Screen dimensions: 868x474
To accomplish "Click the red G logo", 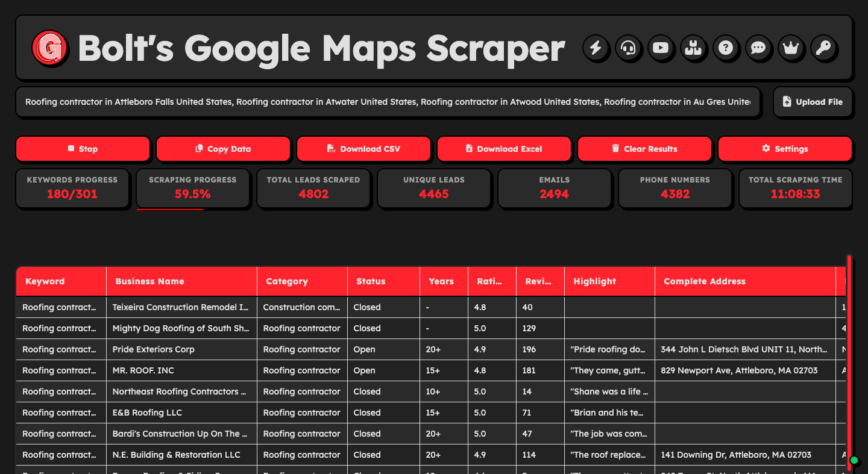I will (x=49, y=48).
